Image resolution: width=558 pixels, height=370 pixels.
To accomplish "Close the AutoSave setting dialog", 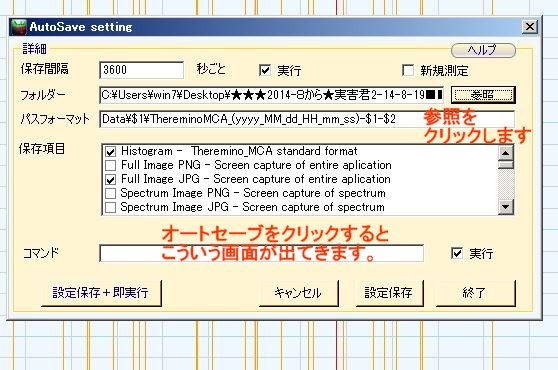I will 530,27.
